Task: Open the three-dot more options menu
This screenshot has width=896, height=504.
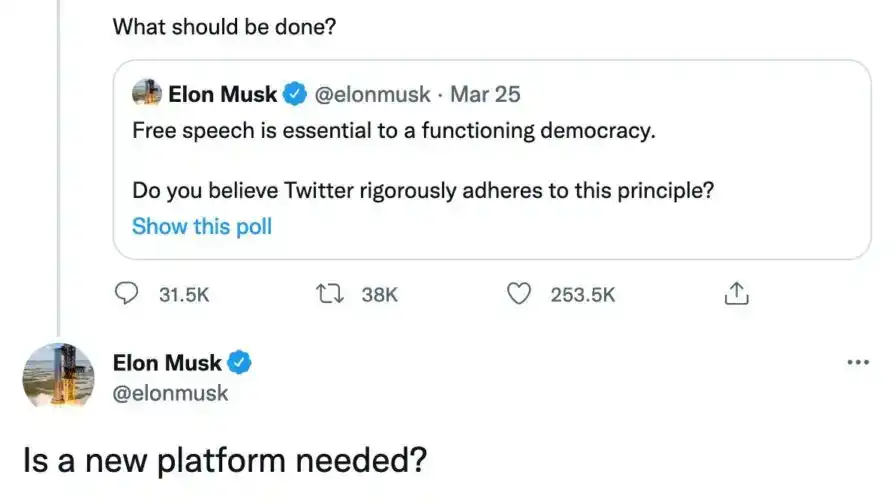Action: 857,362
